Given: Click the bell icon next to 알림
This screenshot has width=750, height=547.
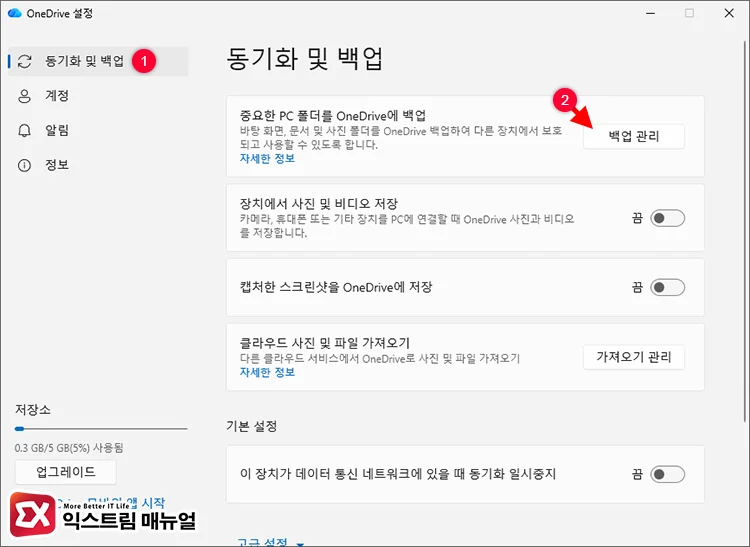Looking at the screenshot, I should click(25, 130).
